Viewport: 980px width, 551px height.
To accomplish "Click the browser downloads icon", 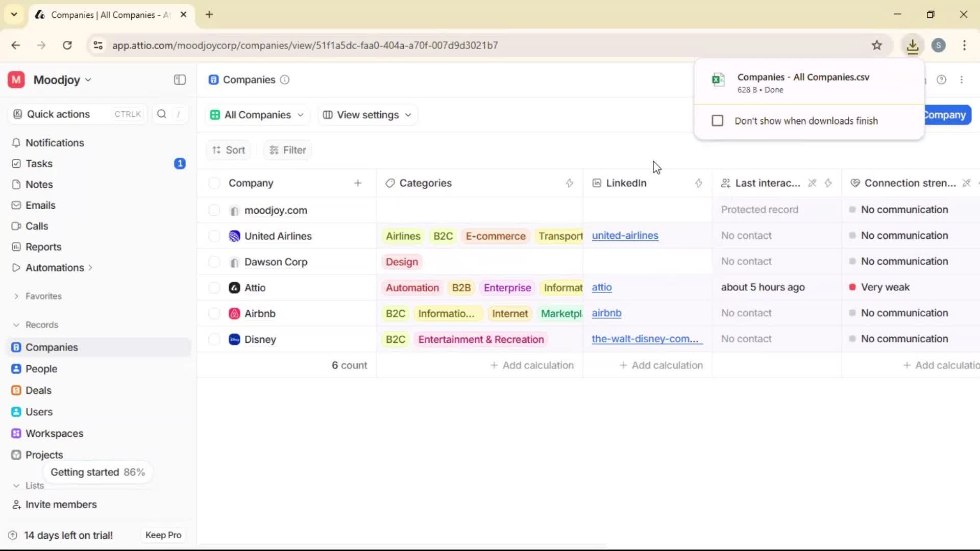I will click(x=912, y=45).
